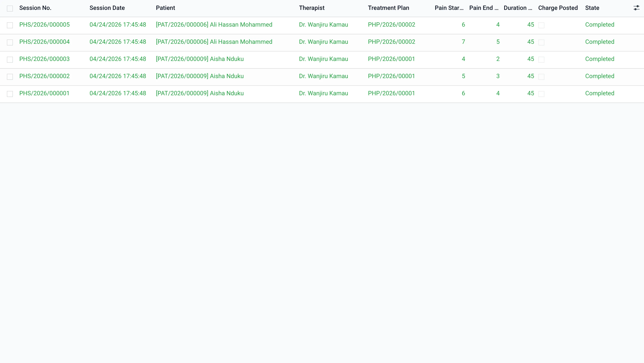The height and width of the screenshot is (363, 644).
Task: Click session date in row PHS/2026/000002
Action: (x=118, y=76)
